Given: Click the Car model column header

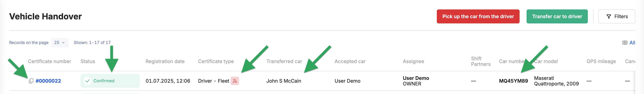Looking at the screenshot, I should 546,61.
